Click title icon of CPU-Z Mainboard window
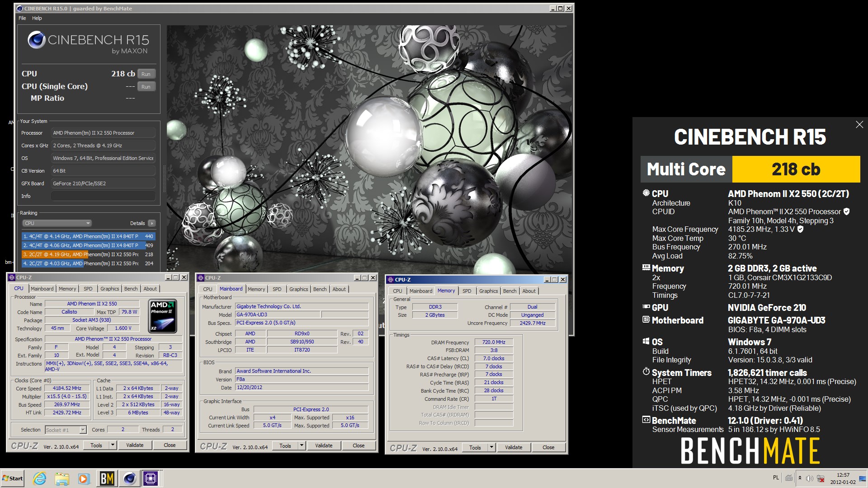Screen dimensions: 868x488 [x=201, y=278]
